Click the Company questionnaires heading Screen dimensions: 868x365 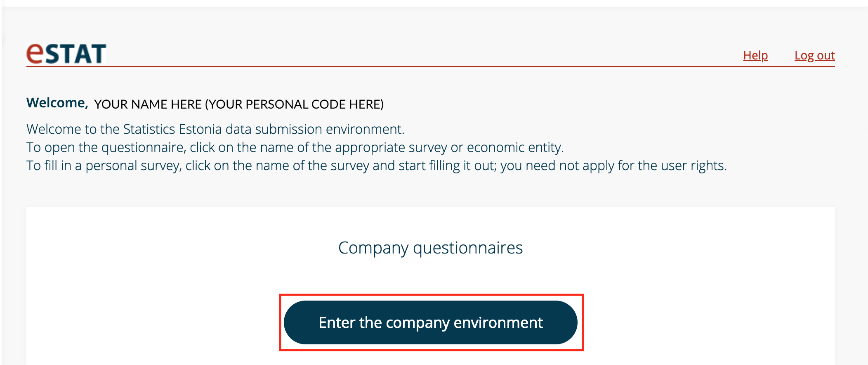[431, 248]
